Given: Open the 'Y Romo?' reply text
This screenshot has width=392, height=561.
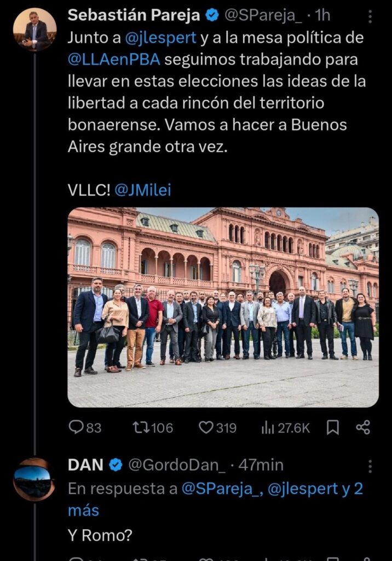Looking at the screenshot, I should (100, 536).
